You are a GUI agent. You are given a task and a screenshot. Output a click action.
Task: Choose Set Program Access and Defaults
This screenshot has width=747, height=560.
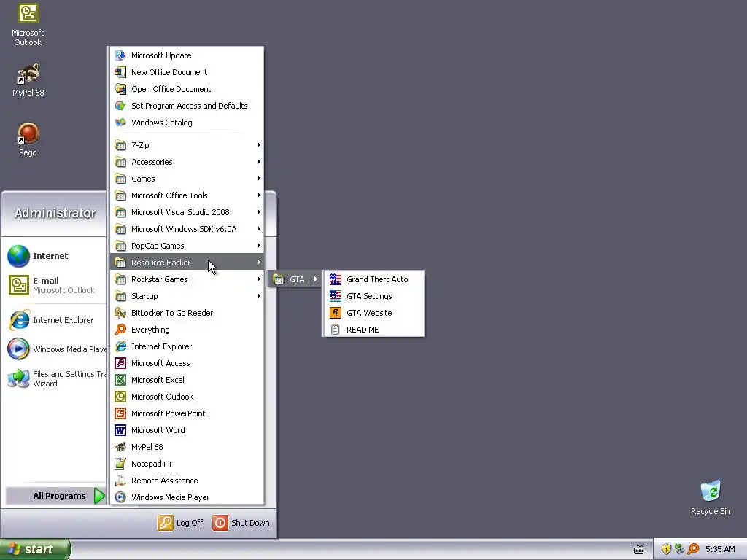point(187,106)
